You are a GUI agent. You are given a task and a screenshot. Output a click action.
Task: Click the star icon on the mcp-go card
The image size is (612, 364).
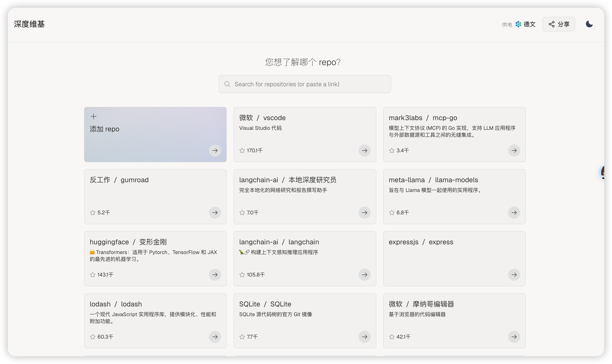point(392,150)
